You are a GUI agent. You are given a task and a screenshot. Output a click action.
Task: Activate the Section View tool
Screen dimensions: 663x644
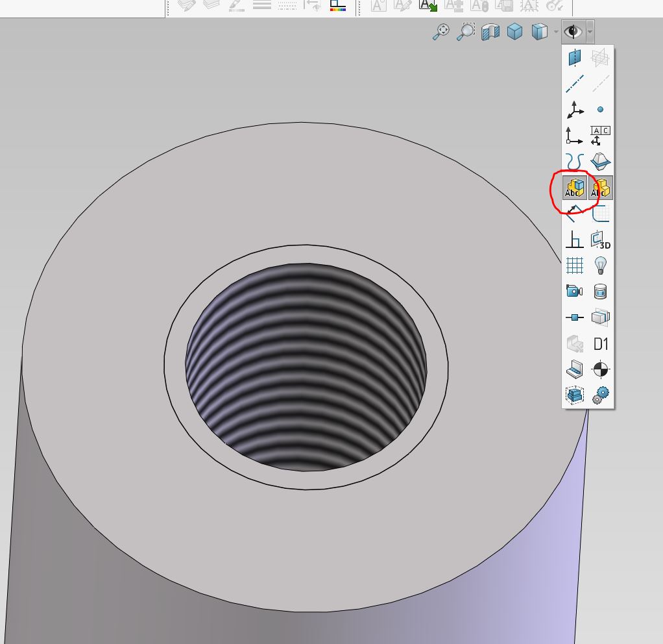(490, 32)
